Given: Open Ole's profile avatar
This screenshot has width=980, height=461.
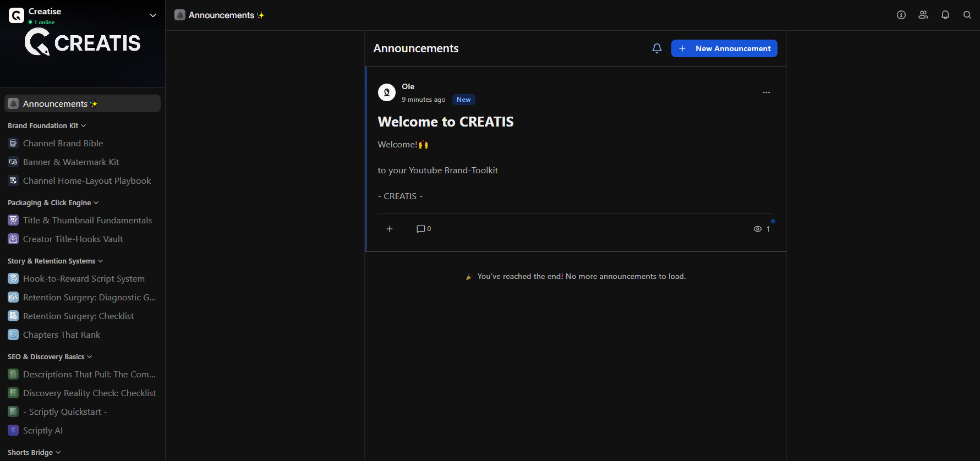Looking at the screenshot, I should [387, 92].
